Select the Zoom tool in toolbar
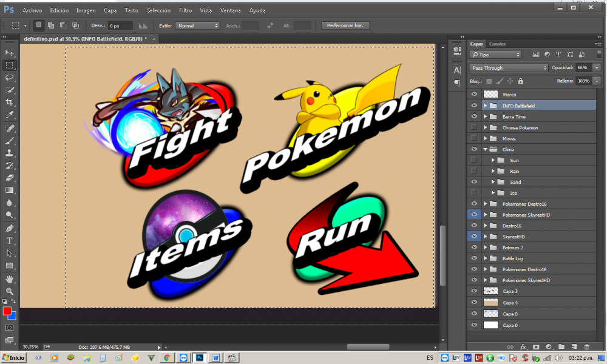Screen dimensions: 607x364 click(x=10, y=291)
